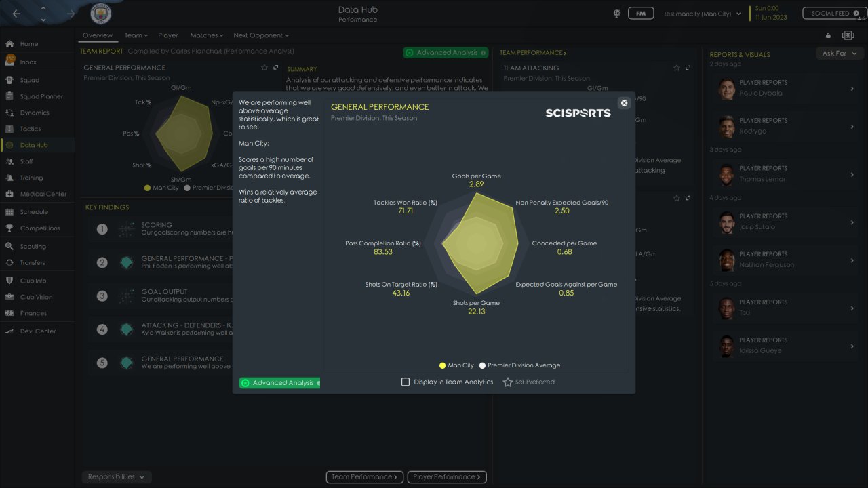Open the Team dropdown tab
The image size is (868, 488).
click(136, 35)
